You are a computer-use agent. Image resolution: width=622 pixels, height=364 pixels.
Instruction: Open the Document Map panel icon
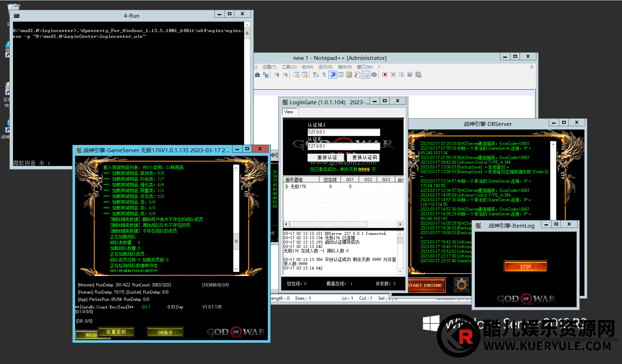pyautogui.click(x=349, y=75)
